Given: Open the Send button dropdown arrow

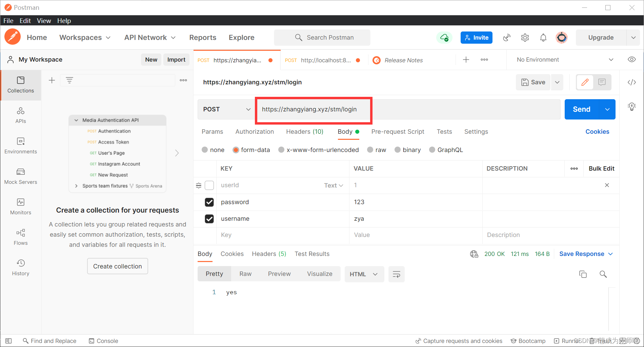Looking at the screenshot, I should (607, 109).
